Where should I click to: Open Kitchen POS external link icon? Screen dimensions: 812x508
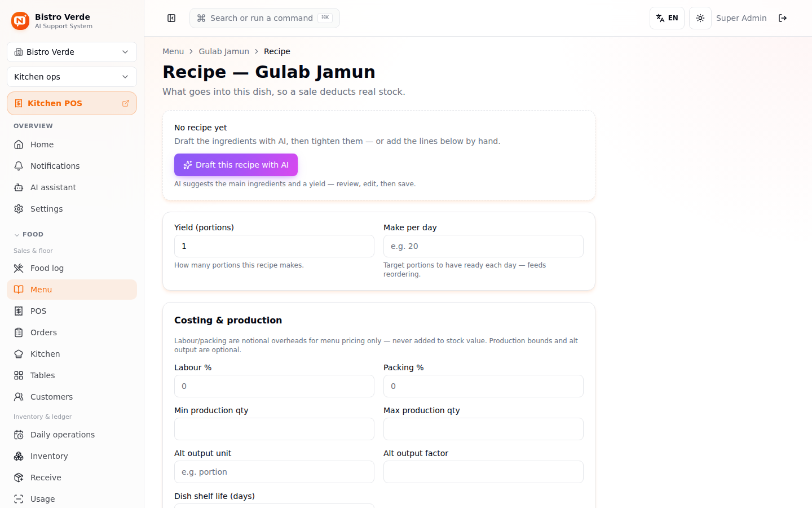126,103
